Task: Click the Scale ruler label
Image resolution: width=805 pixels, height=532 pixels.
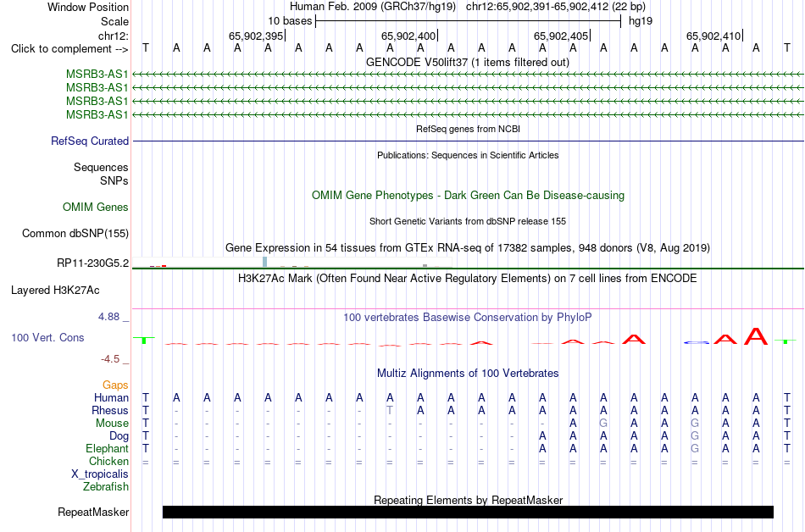Action: click(x=114, y=21)
